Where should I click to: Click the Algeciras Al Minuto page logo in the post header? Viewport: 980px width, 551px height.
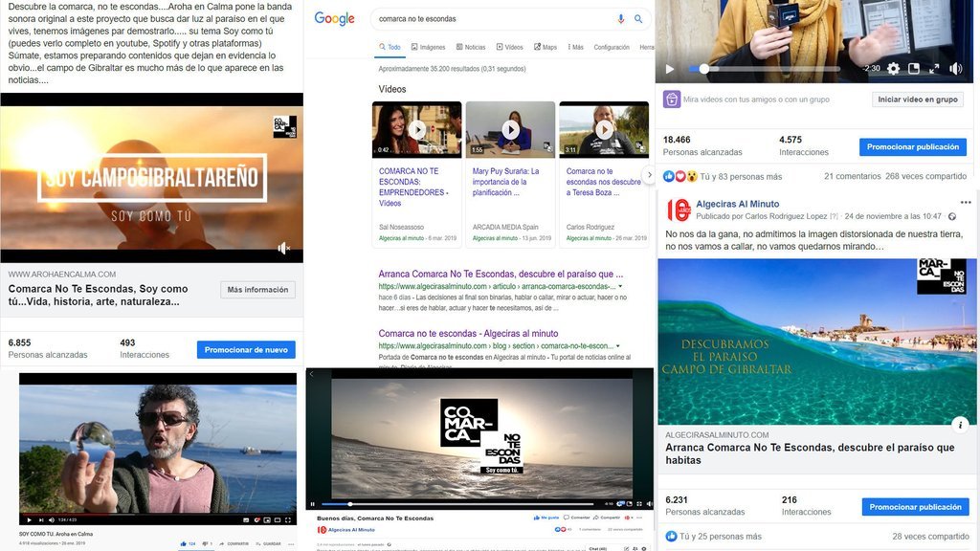(679, 209)
